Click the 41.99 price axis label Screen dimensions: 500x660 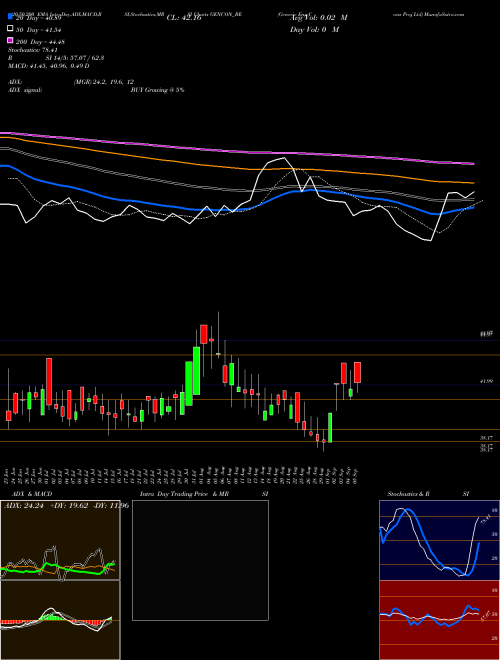(486, 381)
